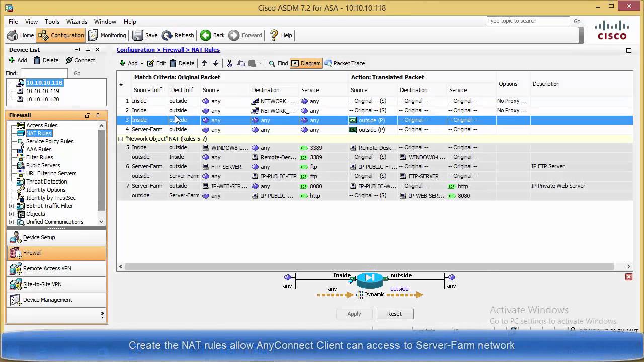Delete the selected NAT rule
This screenshot has height=362, width=644.
tap(182, 63)
